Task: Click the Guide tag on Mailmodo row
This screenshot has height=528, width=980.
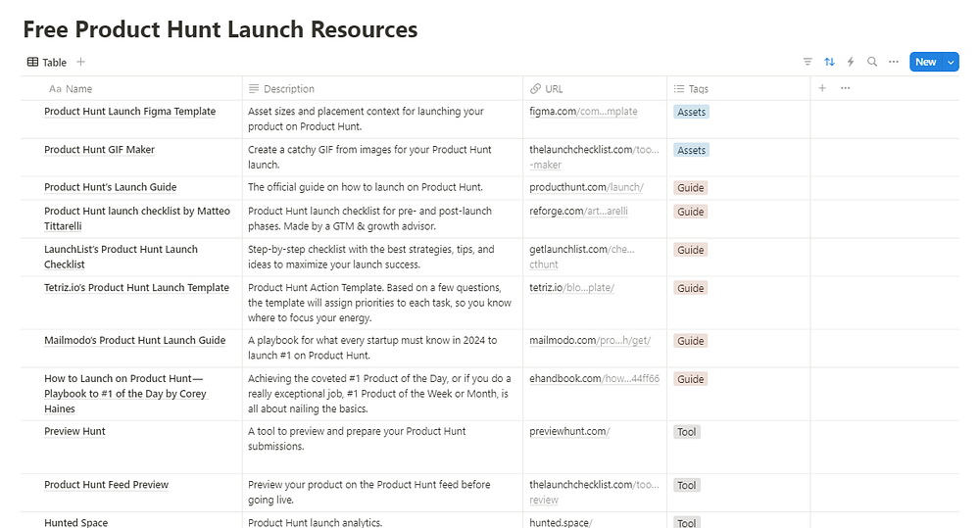Action: [691, 341]
